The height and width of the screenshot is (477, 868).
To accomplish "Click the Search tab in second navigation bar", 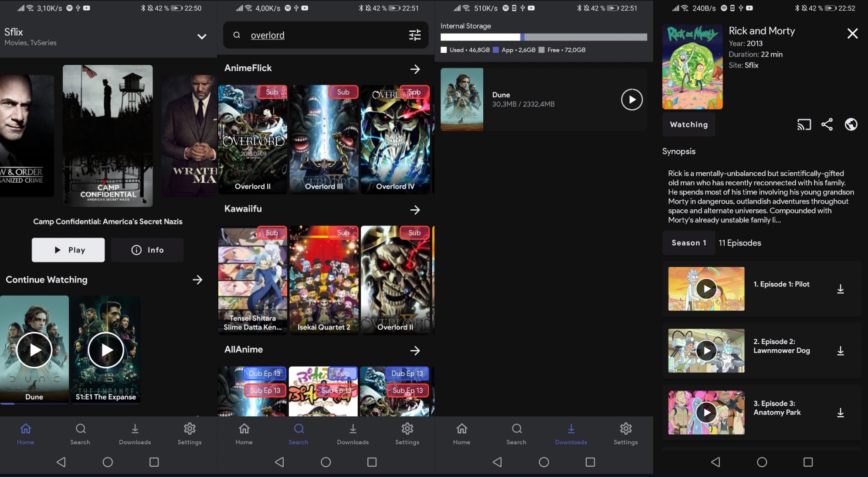I will pos(298,433).
